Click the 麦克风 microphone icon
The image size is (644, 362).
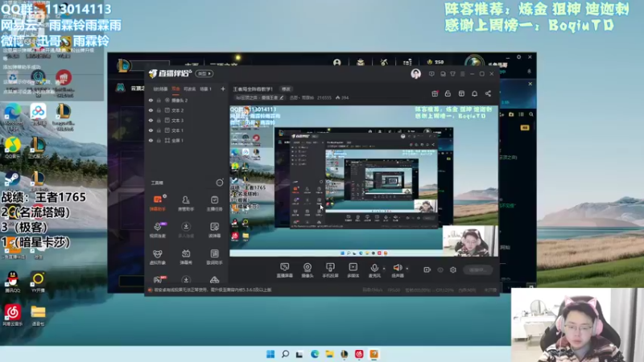tap(374, 268)
